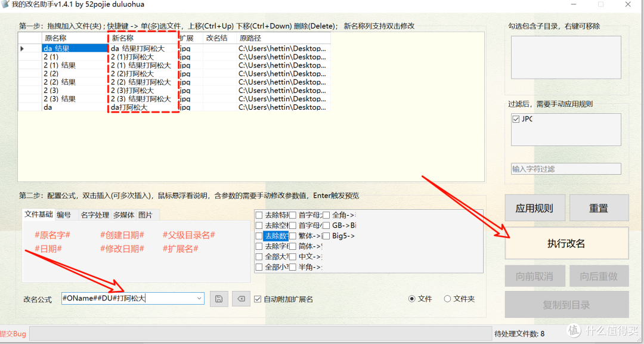Click the 原名称 column header
The height and width of the screenshot is (344, 644).
click(75, 38)
